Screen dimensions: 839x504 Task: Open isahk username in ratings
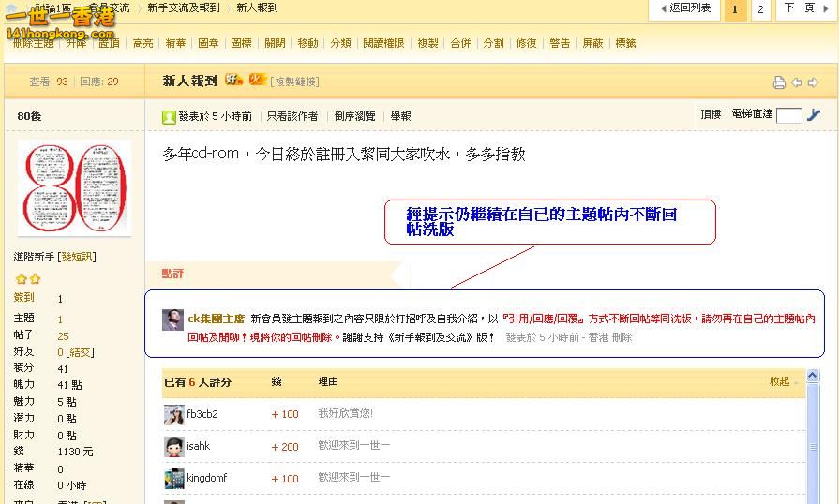pos(198,446)
